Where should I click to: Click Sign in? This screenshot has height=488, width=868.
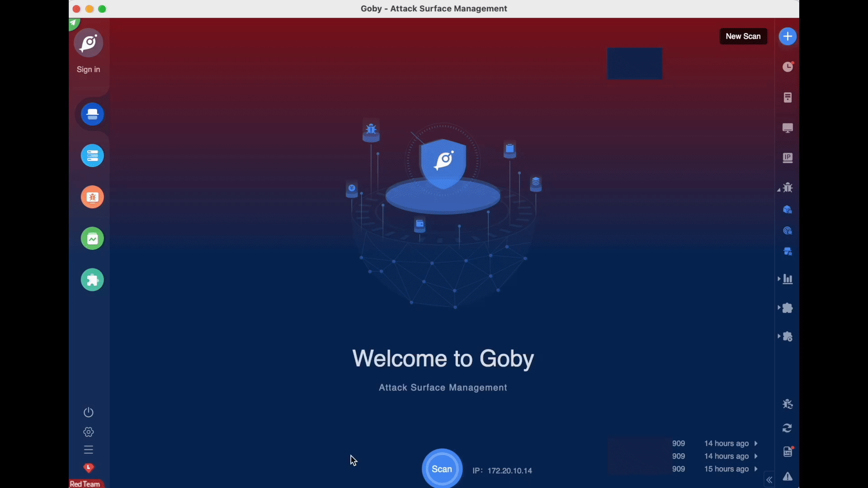coord(88,70)
